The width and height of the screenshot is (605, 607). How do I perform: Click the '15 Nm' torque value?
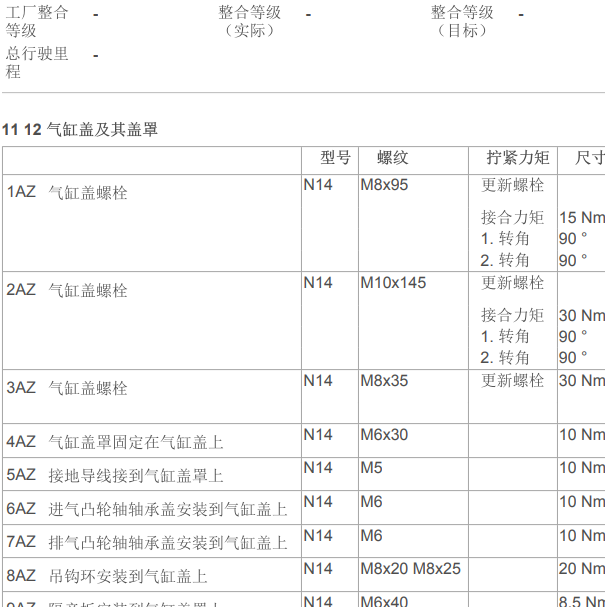[582, 218]
